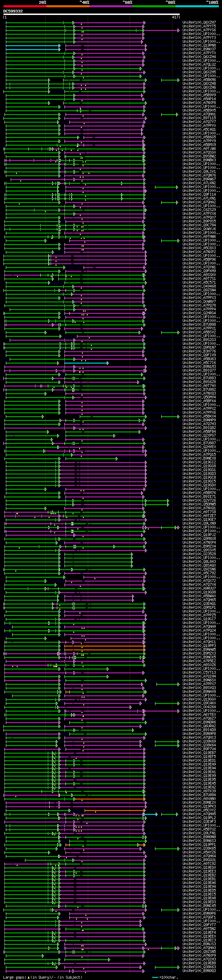
Task: Click the cyan ~100% identity legend segment
Action: pos(197,6)
